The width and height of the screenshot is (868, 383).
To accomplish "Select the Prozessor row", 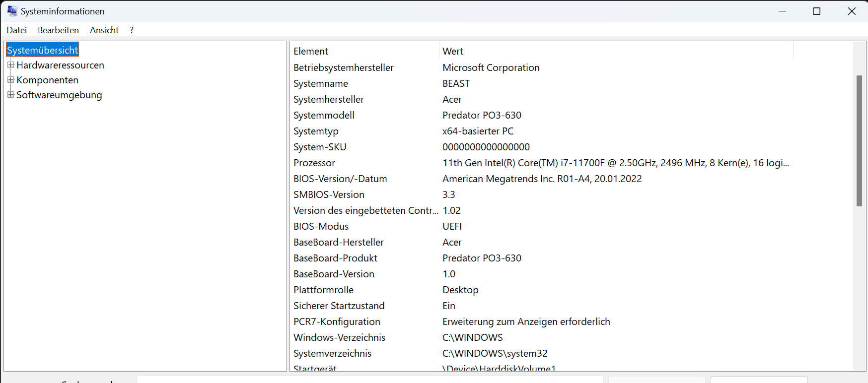I will (x=314, y=163).
